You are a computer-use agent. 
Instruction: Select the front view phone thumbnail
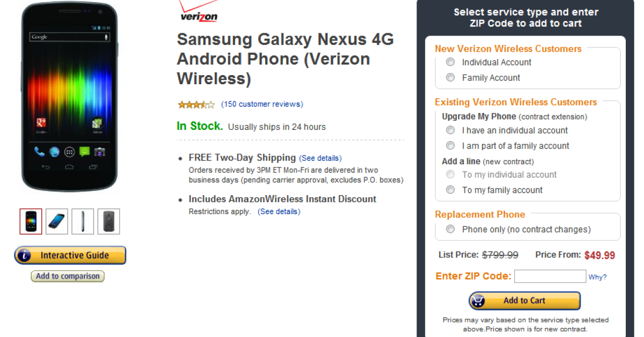point(31,222)
